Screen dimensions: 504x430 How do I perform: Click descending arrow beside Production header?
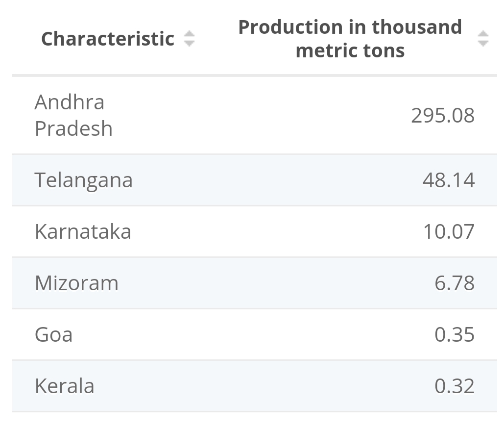pos(483,43)
